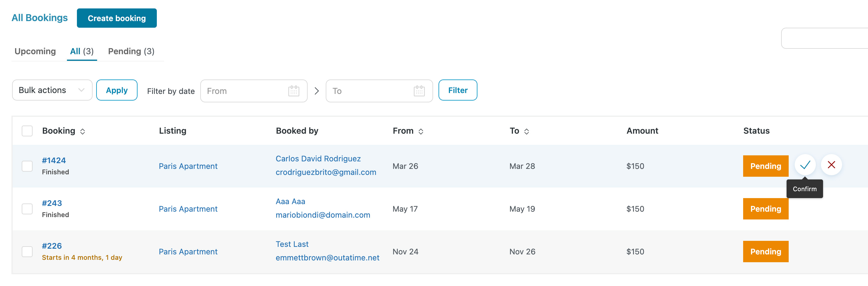Viewport: 868px width, 286px height.
Task: Tick the select-all checkbox in table header
Action: point(27,131)
